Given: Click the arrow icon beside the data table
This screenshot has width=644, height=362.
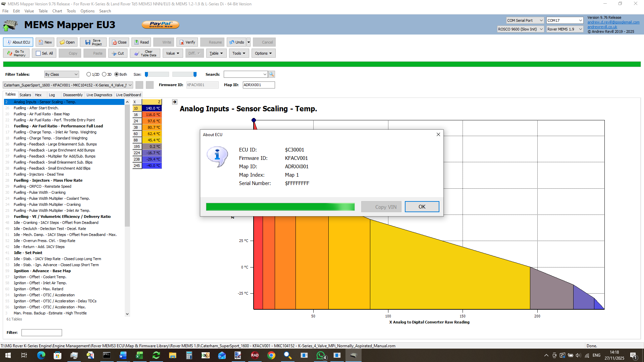Looking at the screenshot, I should [x=174, y=102].
